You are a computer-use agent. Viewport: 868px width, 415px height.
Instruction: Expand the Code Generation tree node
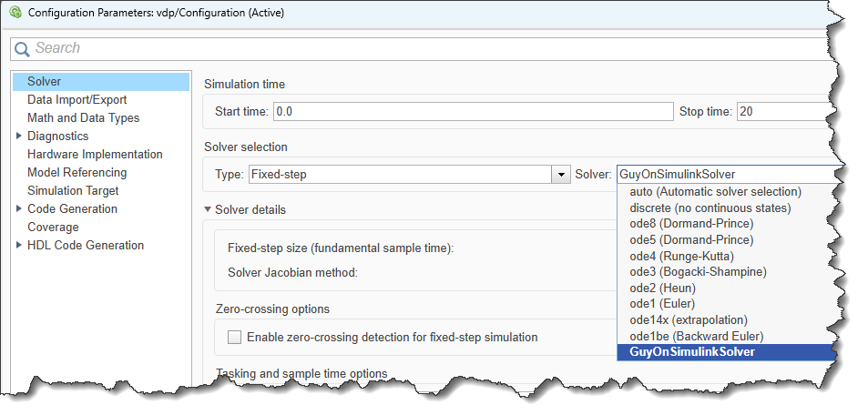19,208
